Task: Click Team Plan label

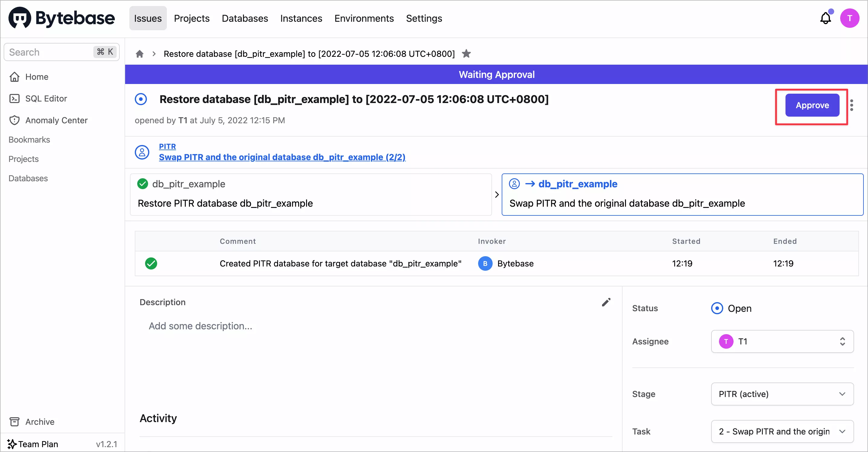Action: pos(38,444)
